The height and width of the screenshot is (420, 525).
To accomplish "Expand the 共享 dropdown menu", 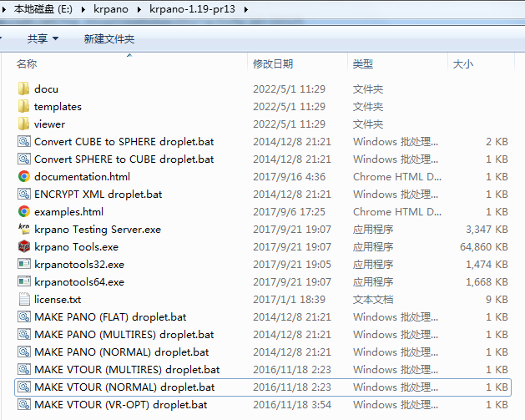I will (43, 39).
